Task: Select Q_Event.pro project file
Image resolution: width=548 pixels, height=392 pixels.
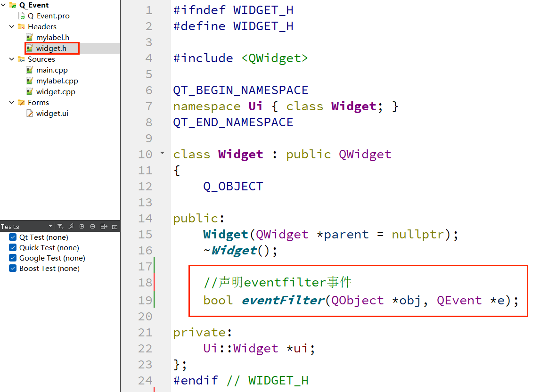Action: pos(49,16)
